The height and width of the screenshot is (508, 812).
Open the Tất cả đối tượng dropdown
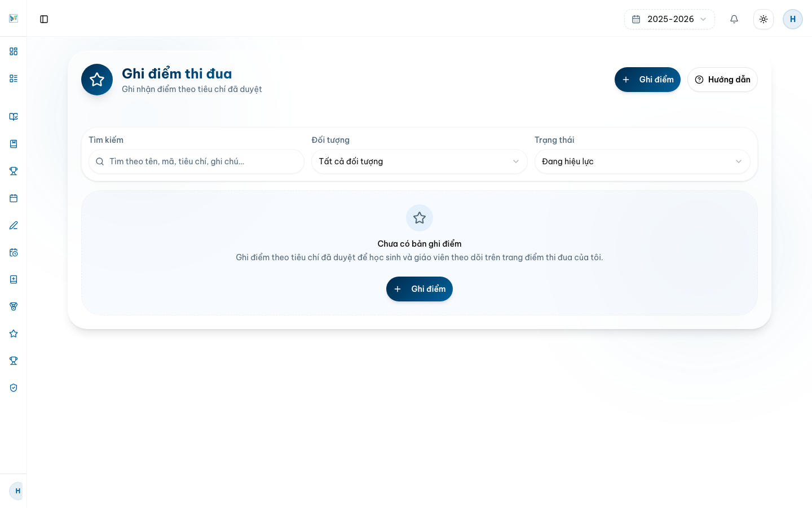point(420,161)
